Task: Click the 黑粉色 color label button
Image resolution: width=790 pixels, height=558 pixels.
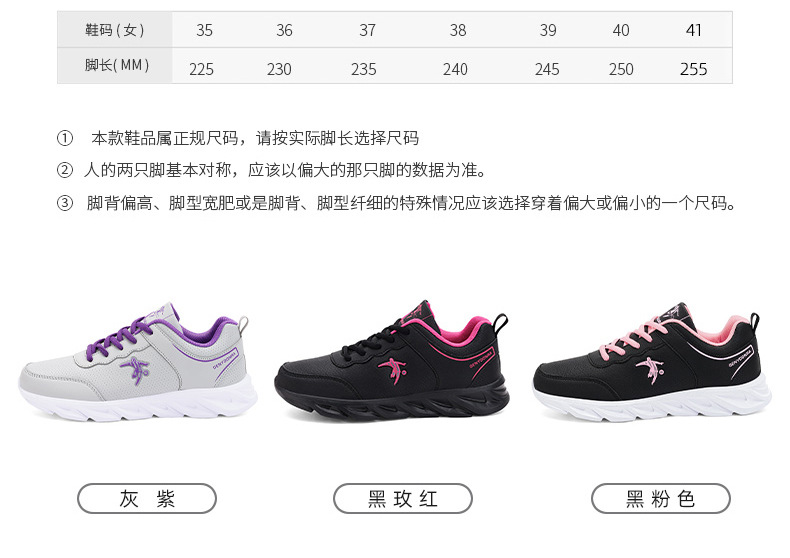Action: tap(661, 499)
